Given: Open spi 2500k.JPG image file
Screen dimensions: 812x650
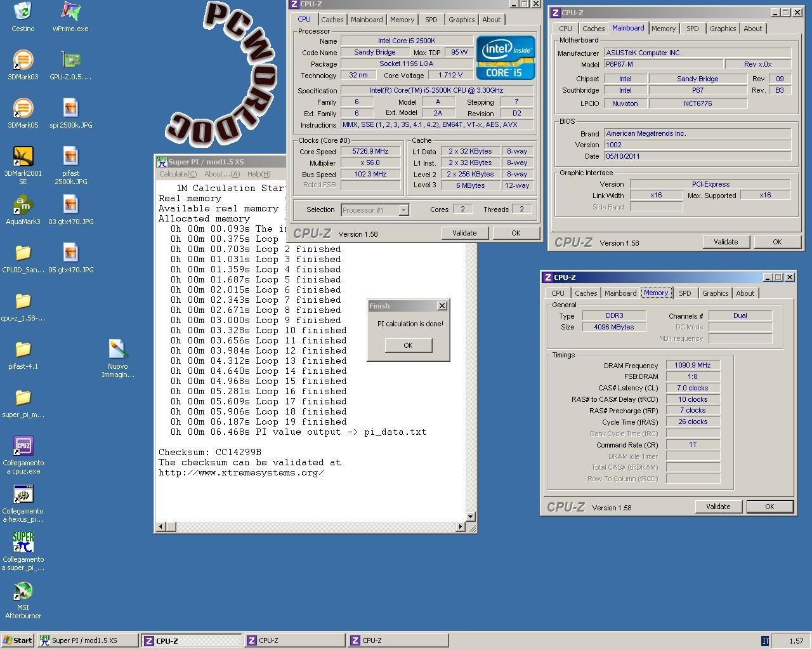Looking at the screenshot, I should (70, 114).
